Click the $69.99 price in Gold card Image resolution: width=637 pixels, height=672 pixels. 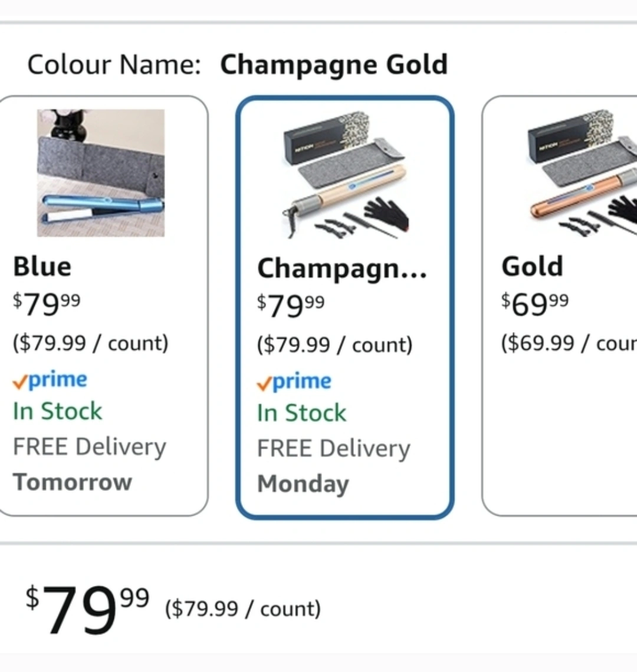point(535,303)
